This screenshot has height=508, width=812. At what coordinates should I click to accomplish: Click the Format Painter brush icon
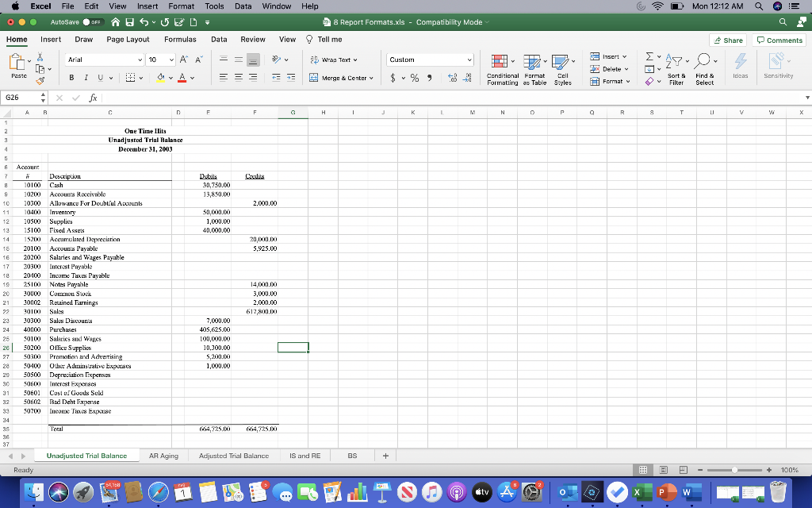pos(40,80)
